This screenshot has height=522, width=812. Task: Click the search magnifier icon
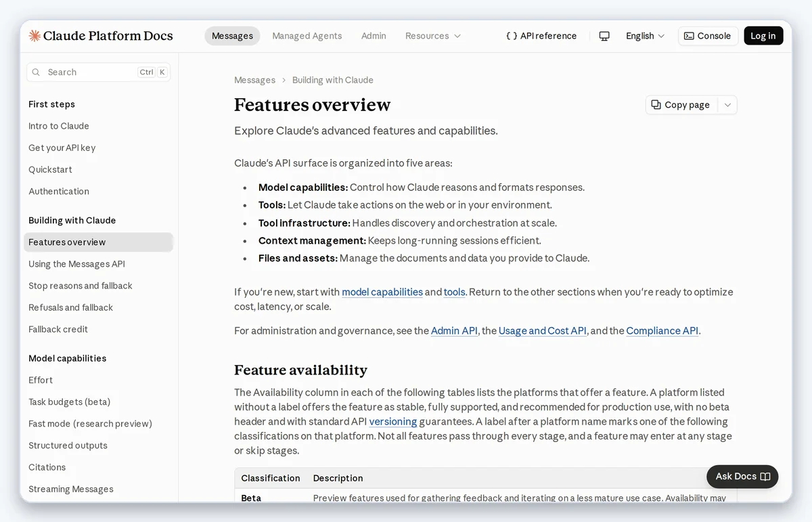[36, 72]
